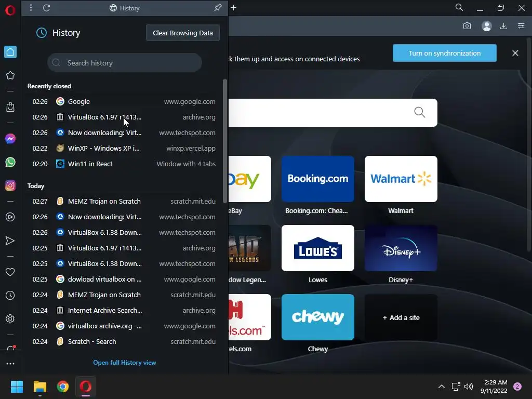Open full History view link
This screenshot has height=399, width=532.
(125, 362)
